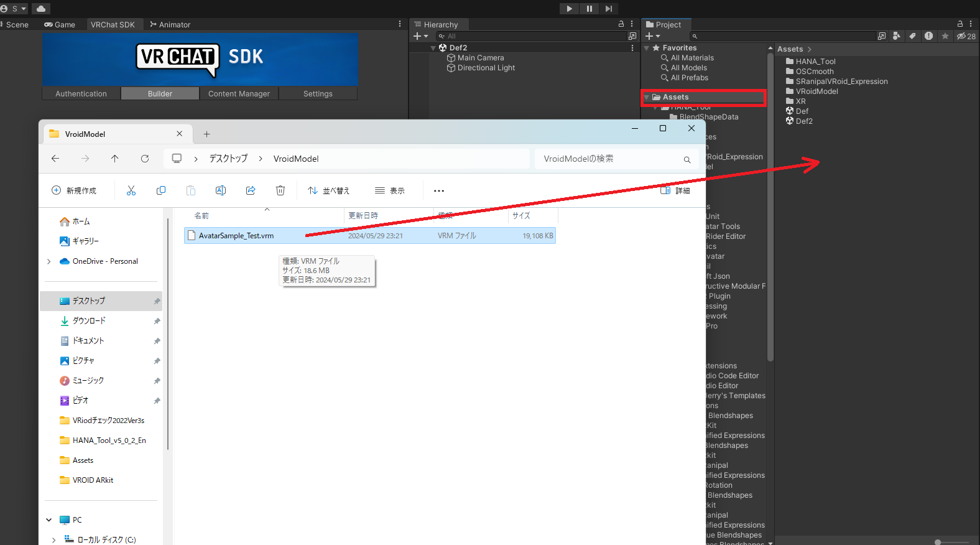Collapse the Def2 scene in Hierarchy
The height and width of the screenshot is (545, 980).
click(x=433, y=48)
